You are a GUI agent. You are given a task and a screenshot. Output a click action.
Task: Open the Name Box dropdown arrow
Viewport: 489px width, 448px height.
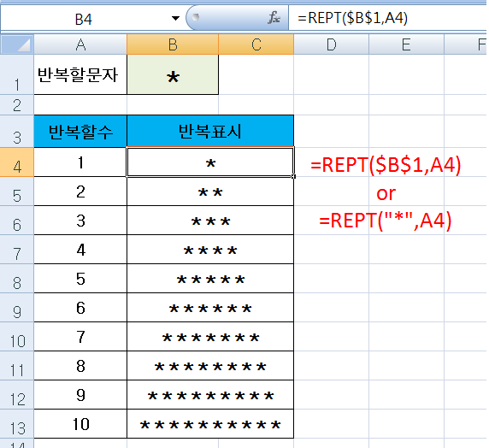(x=175, y=19)
